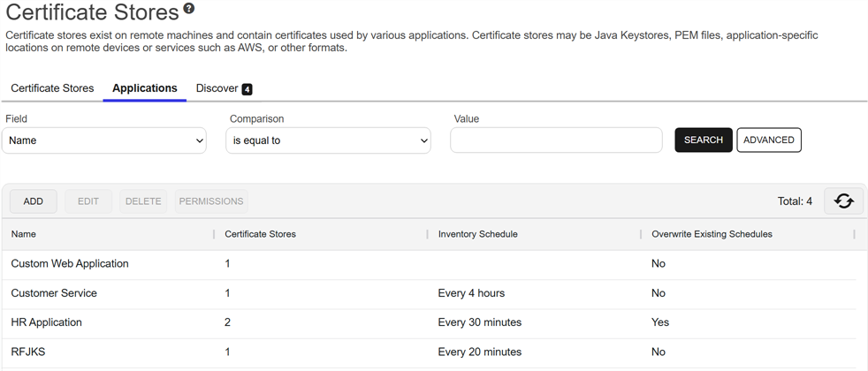Click the Edit button
Screen dimensions: 868x371
(88, 201)
